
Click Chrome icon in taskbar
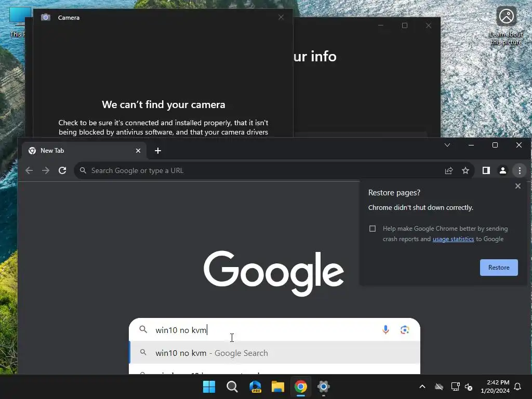[301, 387]
